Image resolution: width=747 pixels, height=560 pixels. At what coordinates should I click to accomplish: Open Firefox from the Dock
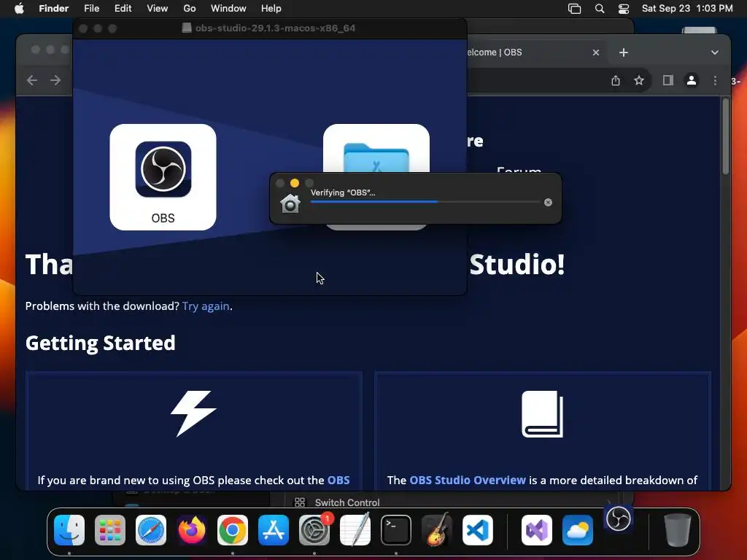pyautogui.click(x=192, y=530)
